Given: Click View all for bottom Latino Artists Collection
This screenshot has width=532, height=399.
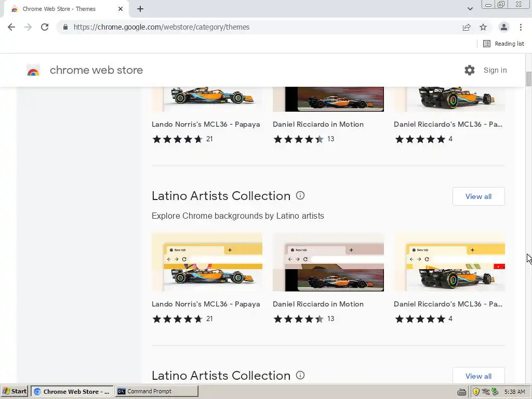Looking at the screenshot, I should pyautogui.click(x=478, y=376).
